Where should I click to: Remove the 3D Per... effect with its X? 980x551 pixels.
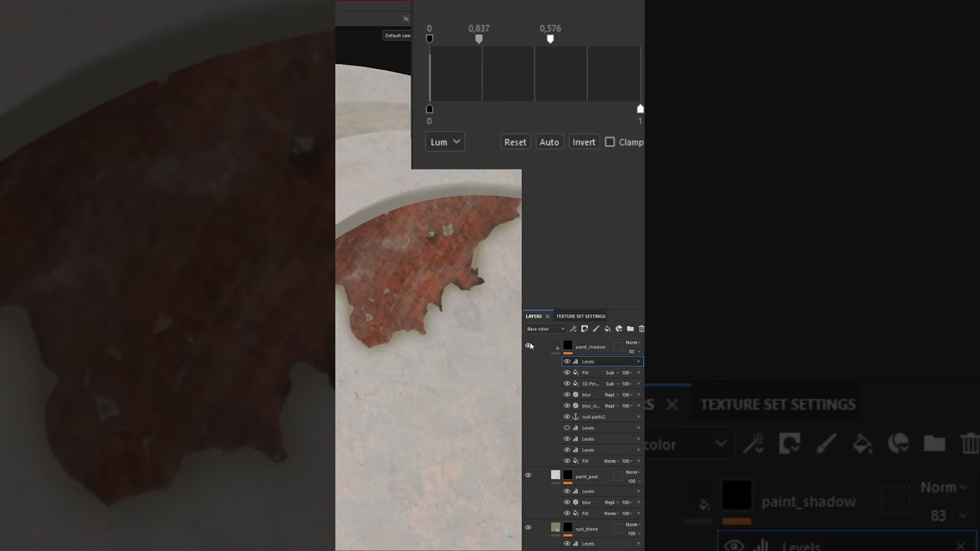tap(639, 383)
